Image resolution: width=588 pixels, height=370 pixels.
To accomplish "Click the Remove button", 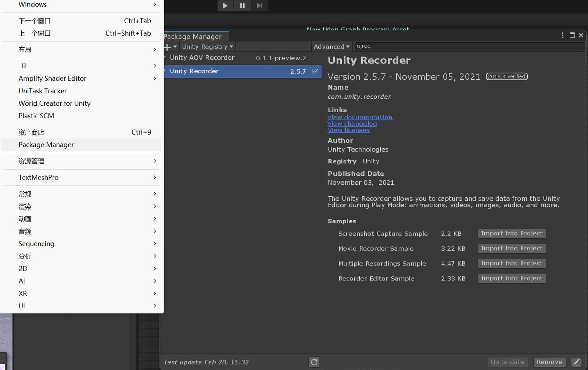I will click(549, 362).
